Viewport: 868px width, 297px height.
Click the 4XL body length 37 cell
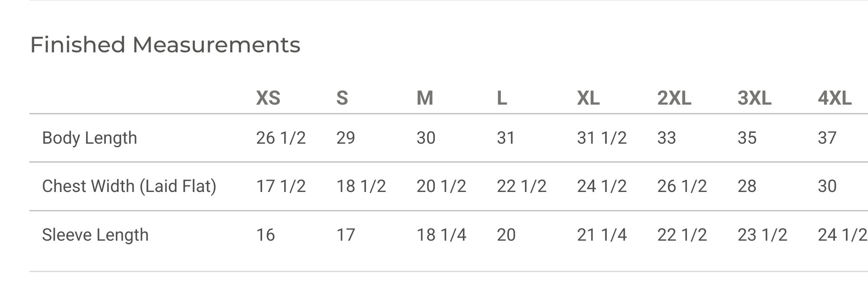click(x=827, y=138)
